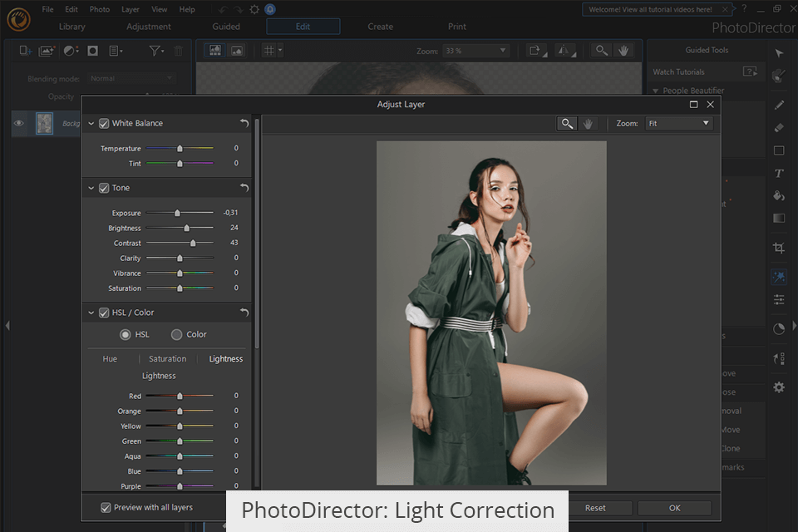This screenshot has height=532, width=798.
Task: Adjust the Contrast slider handle
Action: [193, 244]
